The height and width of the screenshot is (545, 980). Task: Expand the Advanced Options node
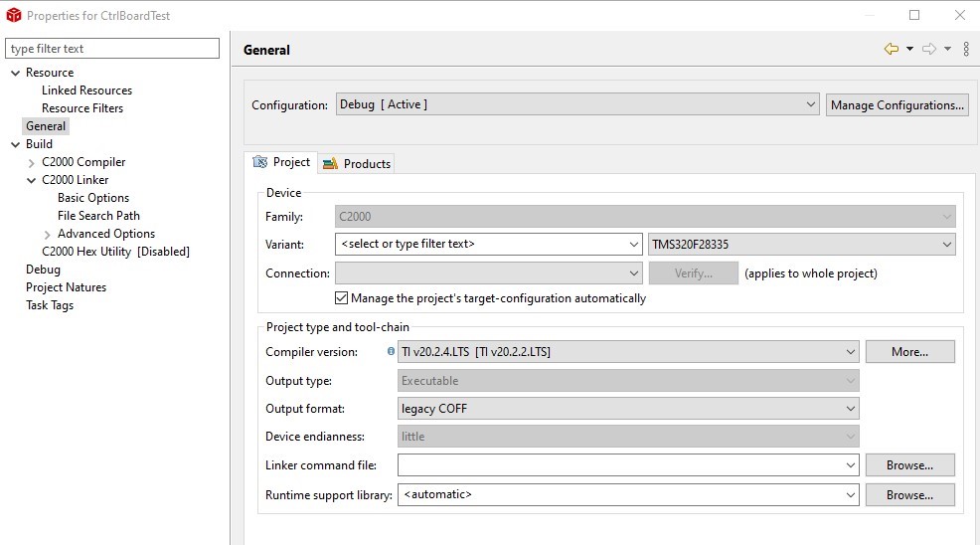click(48, 234)
